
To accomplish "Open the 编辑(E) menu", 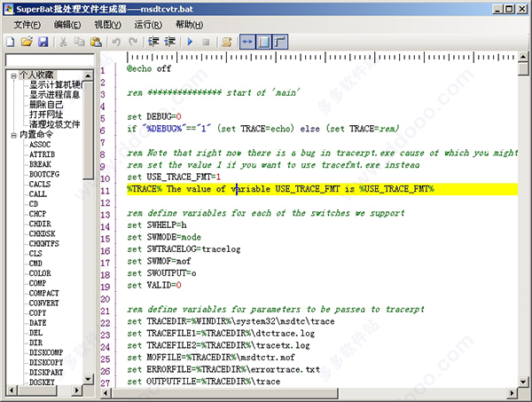I will (67, 25).
